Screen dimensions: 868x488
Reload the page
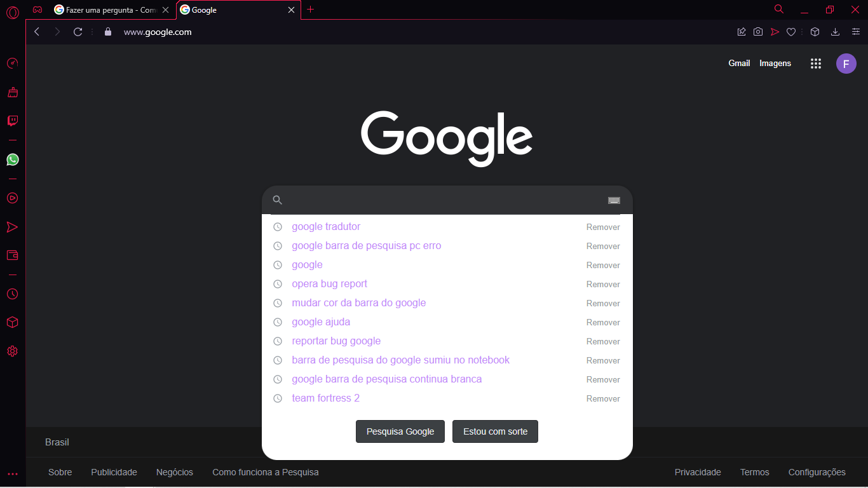coord(78,32)
